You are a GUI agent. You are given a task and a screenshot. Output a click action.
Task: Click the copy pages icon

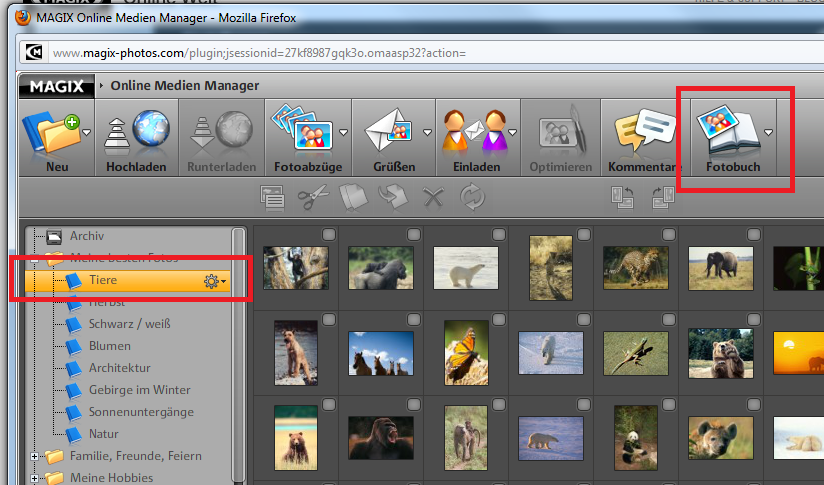click(x=353, y=198)
